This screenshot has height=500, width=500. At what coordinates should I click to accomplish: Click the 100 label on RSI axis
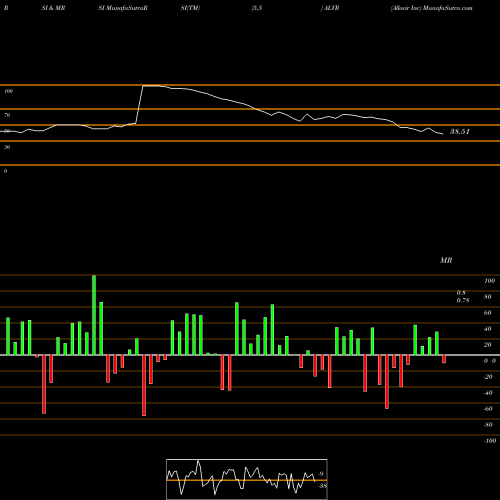coord(8,91)
